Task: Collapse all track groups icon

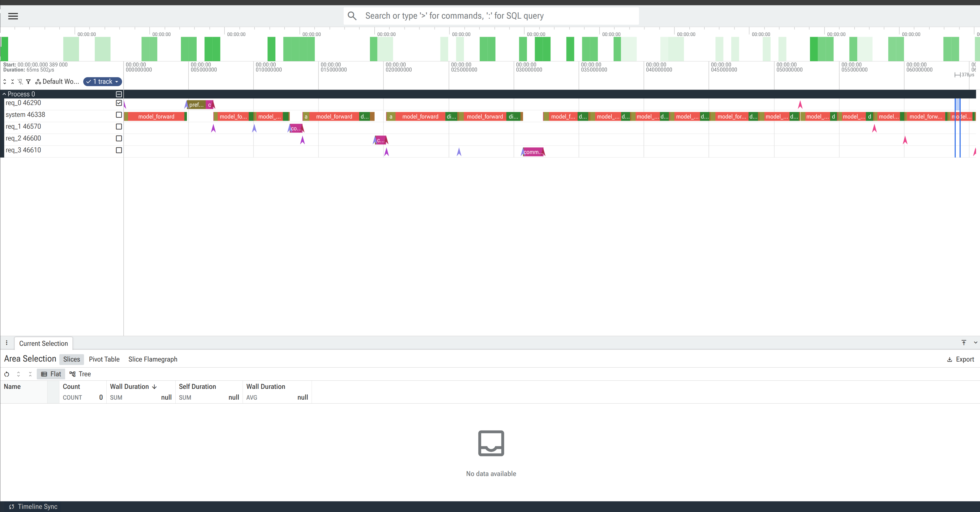Action: (13, 82)
